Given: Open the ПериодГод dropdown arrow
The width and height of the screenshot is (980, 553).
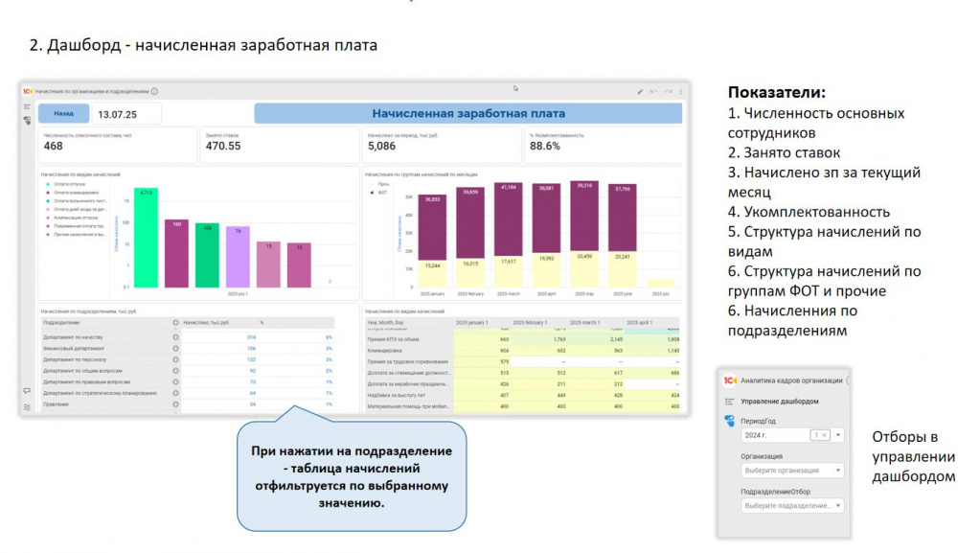Looking at the screenshot, I should (838, 435).
